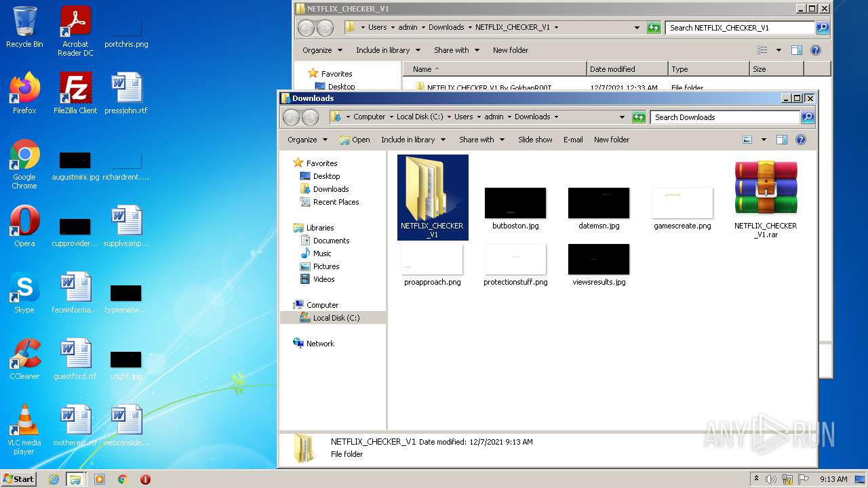The width and height of the screenshot is (868, 488).
Task: Launch CCleaner from desktop
Action: (x=24, y=359)
